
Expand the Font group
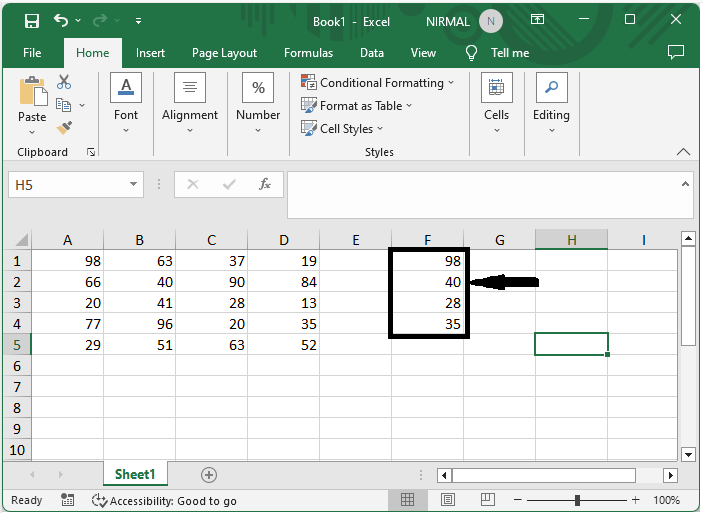pos(126,103)
